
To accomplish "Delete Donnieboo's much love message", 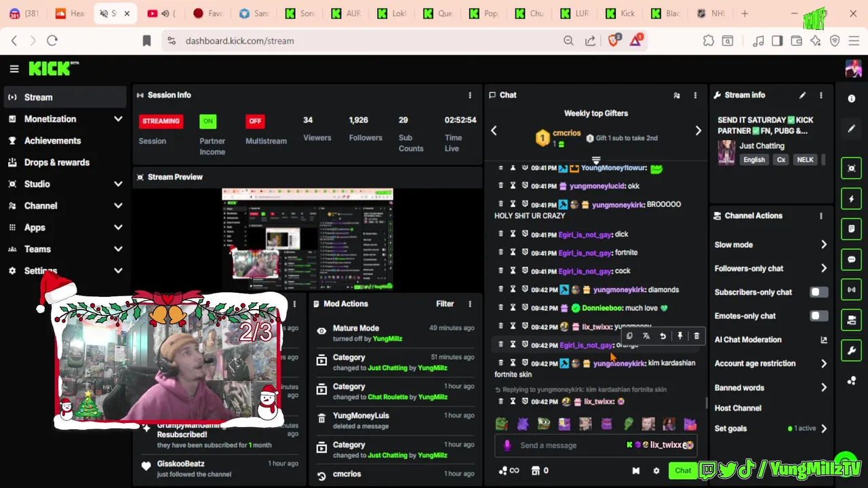I will (501, 308).
